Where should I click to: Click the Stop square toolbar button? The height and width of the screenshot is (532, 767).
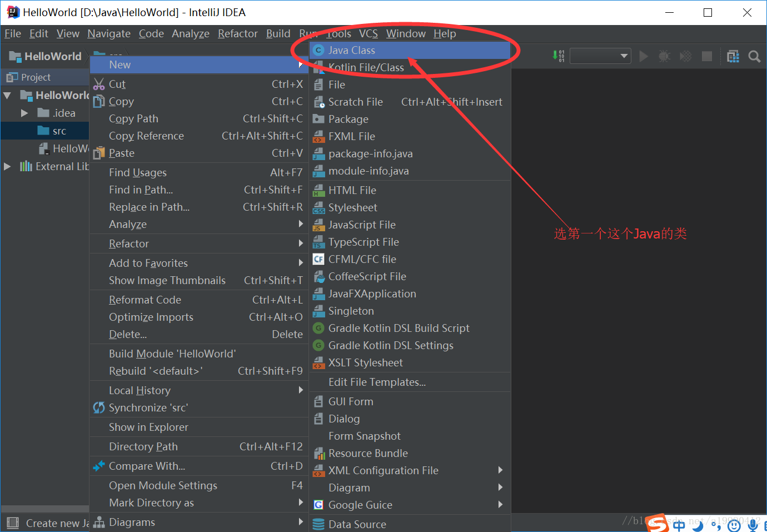(x=707, y=56)
